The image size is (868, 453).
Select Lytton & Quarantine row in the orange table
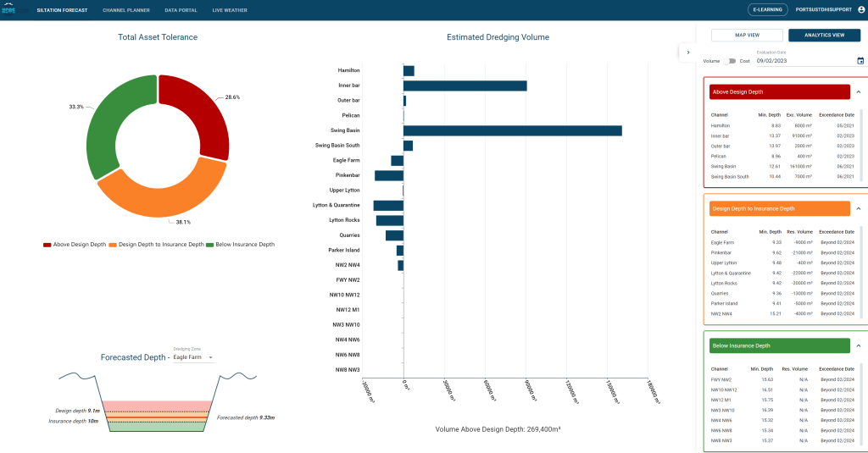tap(782, 273)
